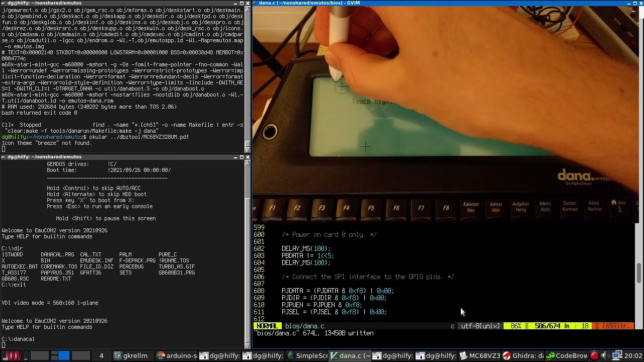Open lower terminal window menu icon
The image size is (644, 362).
click(x=4, y=157)
